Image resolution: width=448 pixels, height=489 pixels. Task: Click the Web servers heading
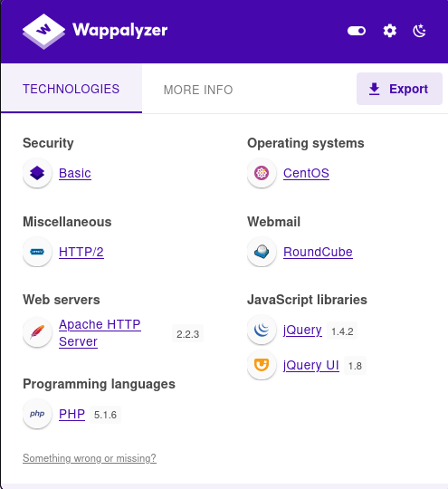[62, 300]
